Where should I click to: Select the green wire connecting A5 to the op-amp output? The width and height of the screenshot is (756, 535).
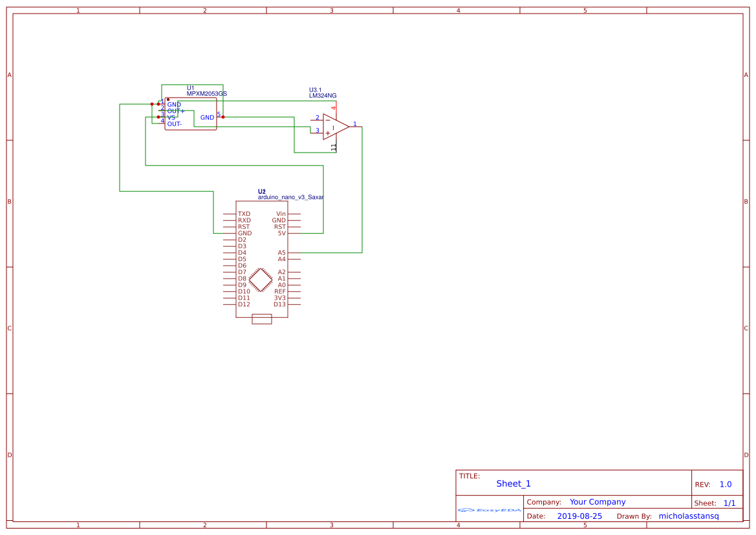[362, 194]
